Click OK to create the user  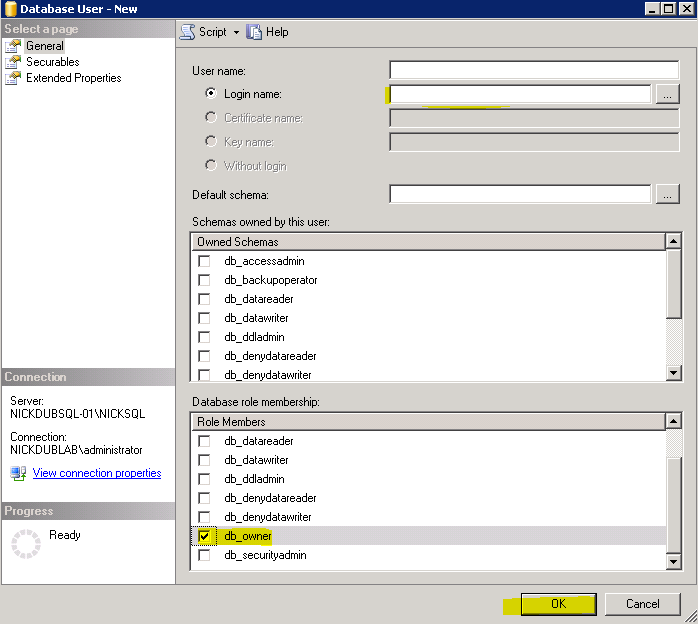558,604
